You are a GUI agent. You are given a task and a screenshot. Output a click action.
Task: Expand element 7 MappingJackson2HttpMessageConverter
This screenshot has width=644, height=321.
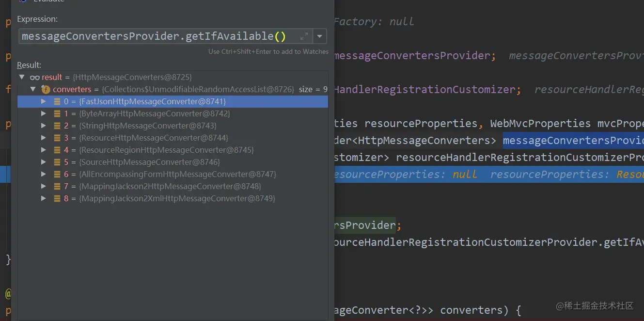click(44, 186)
